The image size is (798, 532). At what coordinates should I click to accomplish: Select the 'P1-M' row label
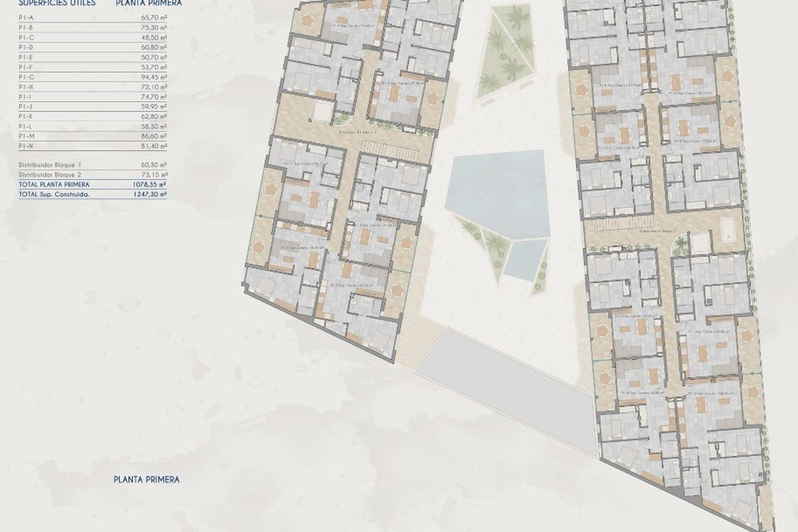point(27,135)
